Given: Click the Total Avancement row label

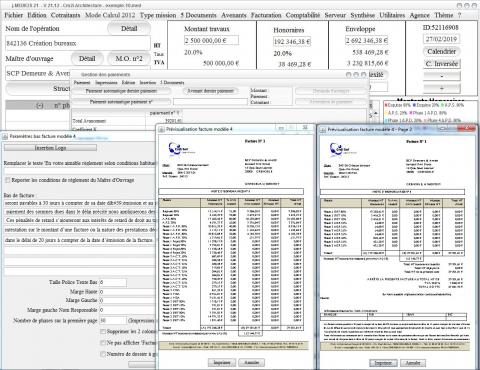Looking at the screenshot, I should click(89, 121).
